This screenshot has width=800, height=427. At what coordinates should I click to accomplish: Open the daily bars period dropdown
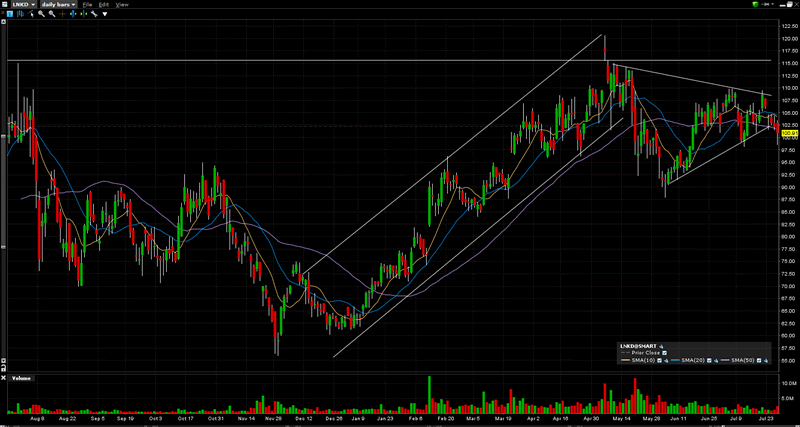(x=59, y=4)
